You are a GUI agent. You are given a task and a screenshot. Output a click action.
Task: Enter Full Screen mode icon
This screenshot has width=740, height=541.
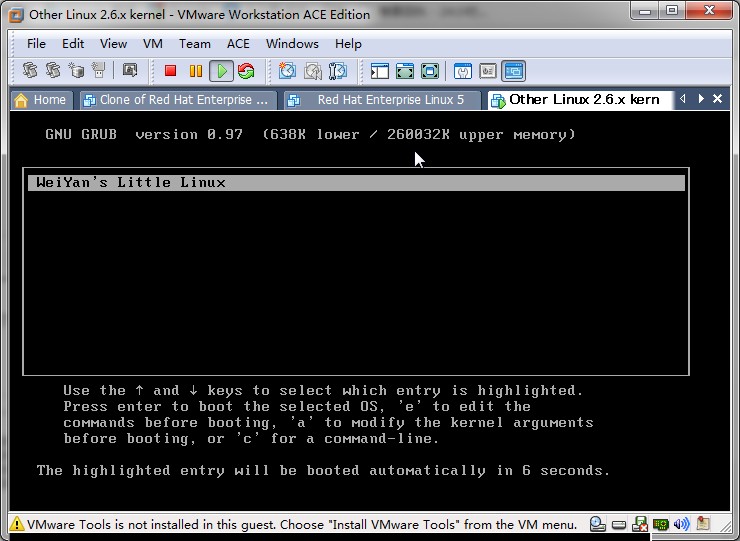tap(430, 71)
